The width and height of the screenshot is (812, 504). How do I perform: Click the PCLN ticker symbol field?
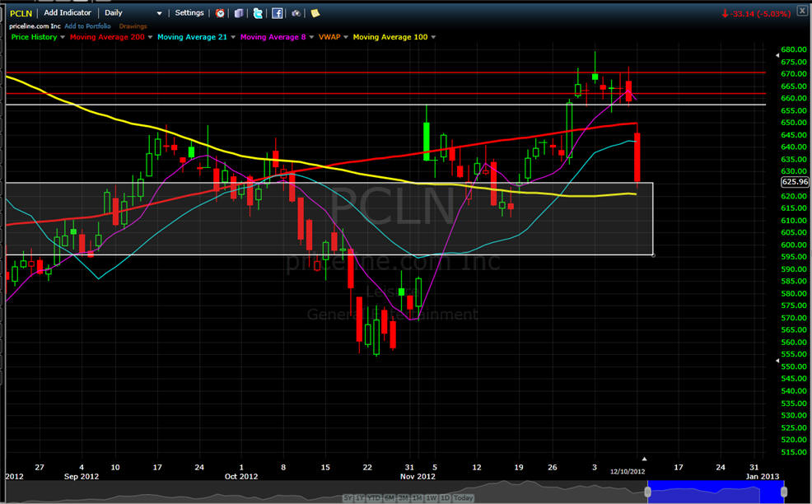tap(21, 13)
